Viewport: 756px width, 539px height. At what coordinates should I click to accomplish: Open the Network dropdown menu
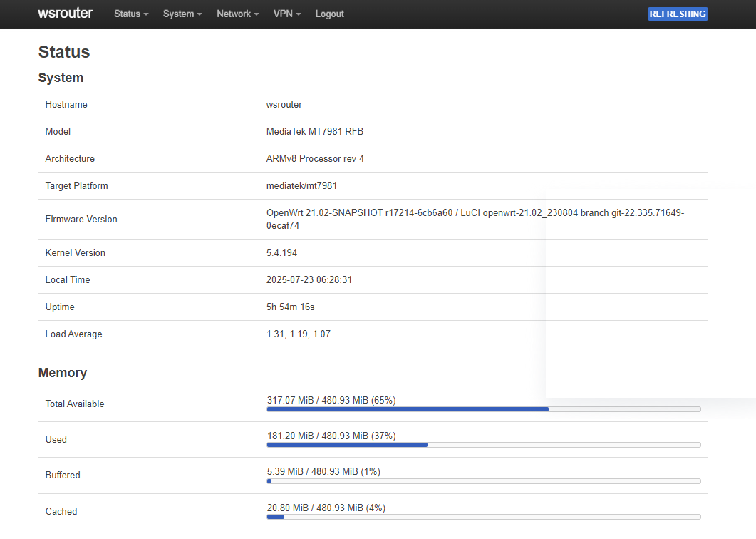(x=237, y=14)
